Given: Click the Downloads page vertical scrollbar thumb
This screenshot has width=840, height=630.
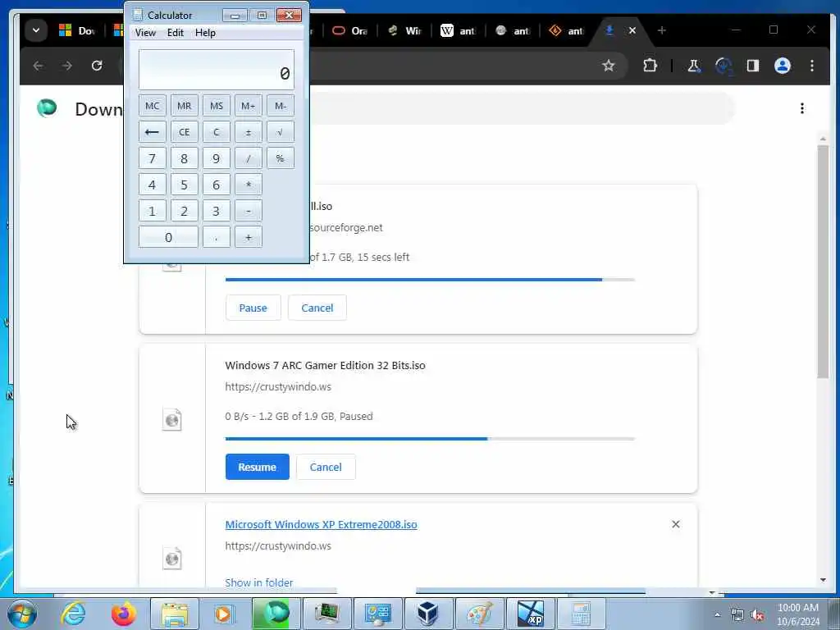Looking at the screenshot, I should click(823, 262).
